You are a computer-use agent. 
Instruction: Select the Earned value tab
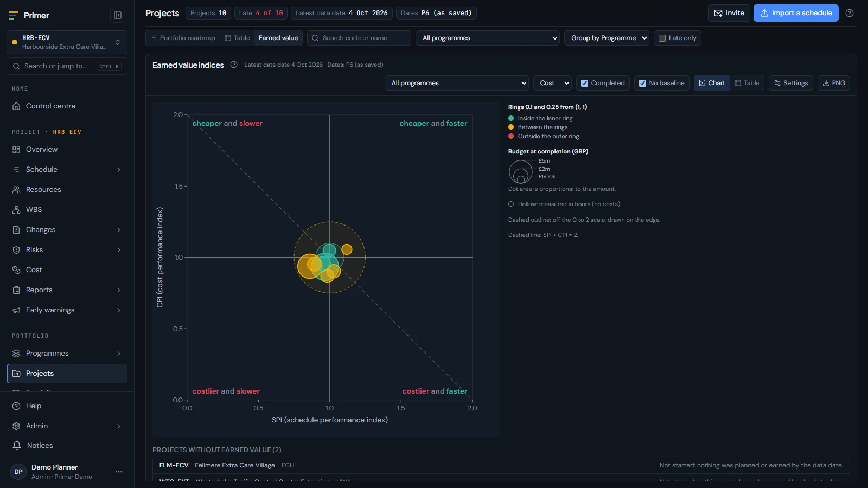tap(278, 38)
